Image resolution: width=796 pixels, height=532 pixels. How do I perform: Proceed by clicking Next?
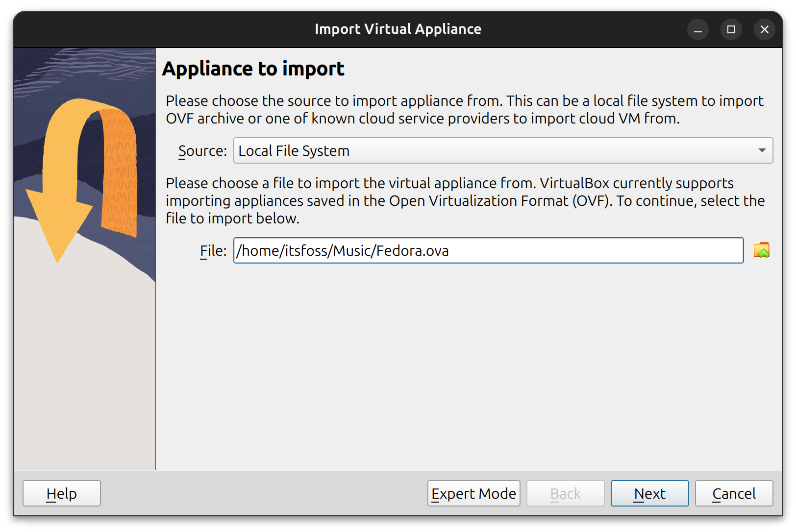[x=649, y=493]
